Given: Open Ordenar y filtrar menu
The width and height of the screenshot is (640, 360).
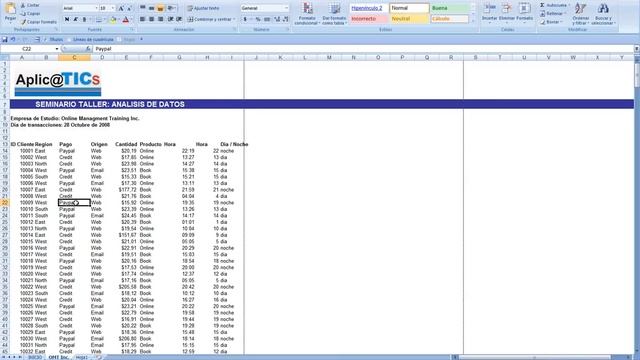Looking at the screenshot, I should pyautogui.click(x=580, y=13).
